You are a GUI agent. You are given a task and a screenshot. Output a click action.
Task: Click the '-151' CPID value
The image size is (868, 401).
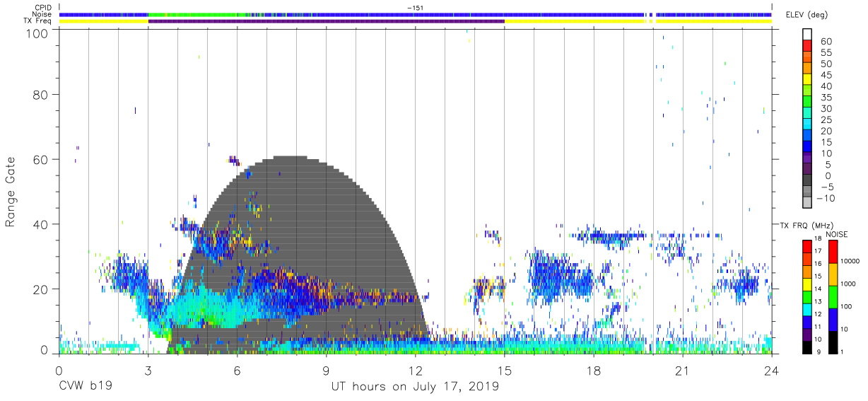[415, 7]
